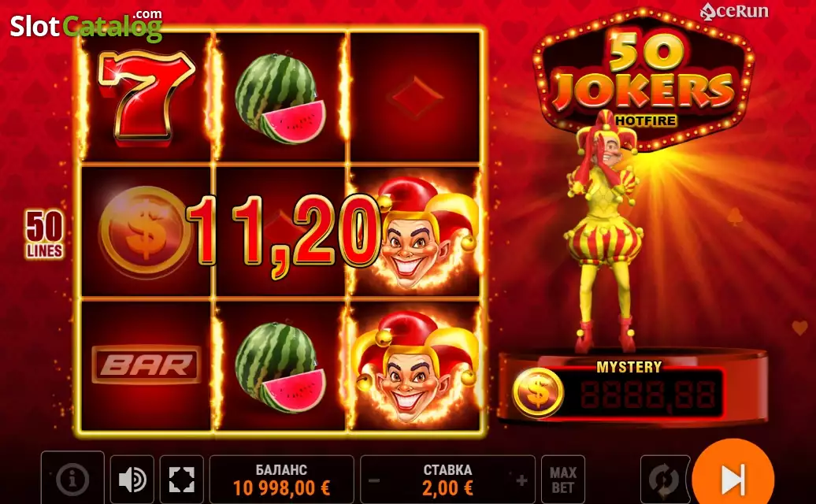Viewport: 816px width, 504px height.
Task: Click the red 7 symbol
Action: click(147, 96)
